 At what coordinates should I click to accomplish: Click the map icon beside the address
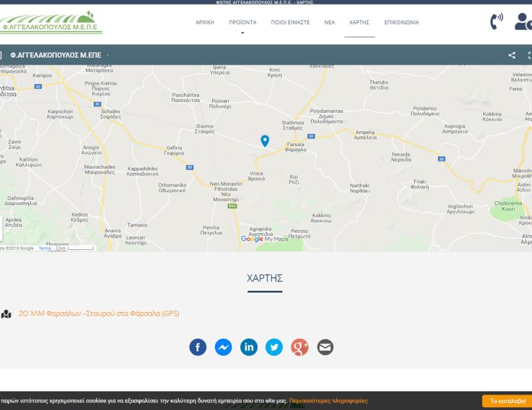6,314
